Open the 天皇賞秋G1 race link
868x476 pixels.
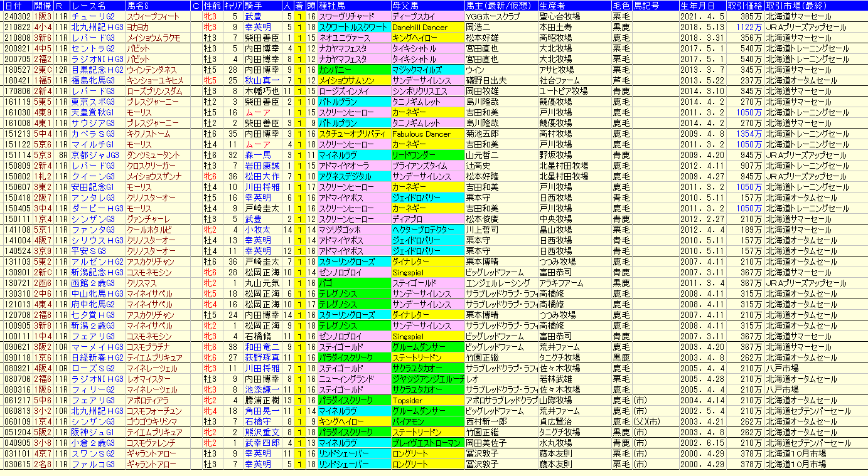tap(93, 113)
